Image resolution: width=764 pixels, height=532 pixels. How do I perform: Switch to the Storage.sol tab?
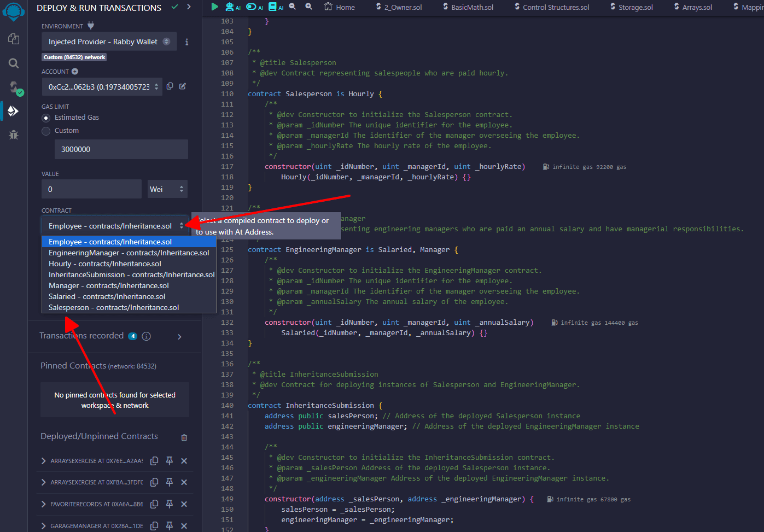632,7
